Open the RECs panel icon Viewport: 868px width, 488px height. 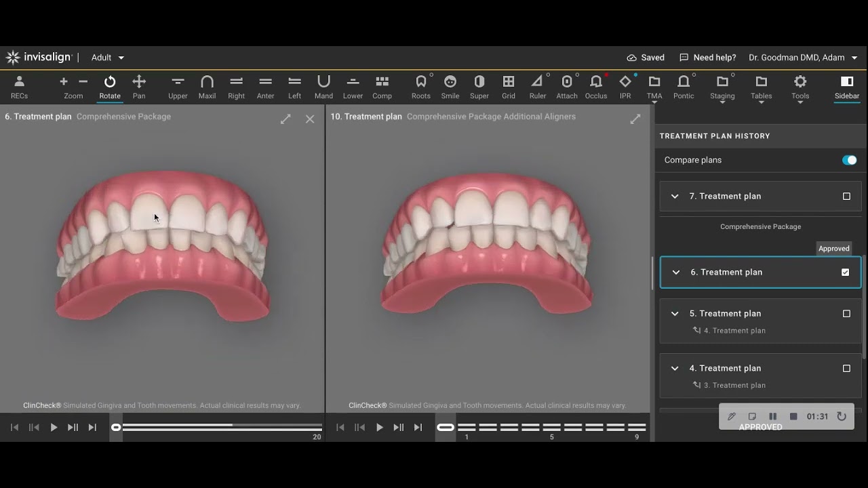[19, 87]
